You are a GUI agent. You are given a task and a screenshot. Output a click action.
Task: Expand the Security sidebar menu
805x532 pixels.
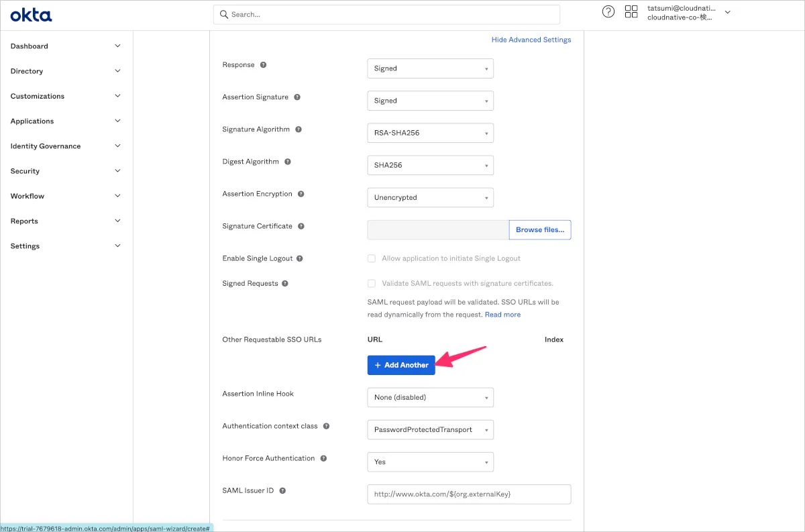[65, 171]
